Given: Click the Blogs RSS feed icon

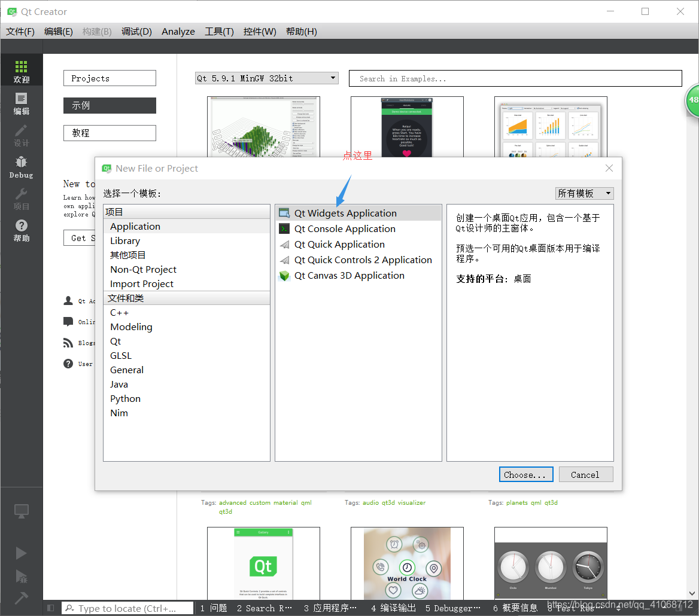Looking at the screenshot, I should 68,343.
